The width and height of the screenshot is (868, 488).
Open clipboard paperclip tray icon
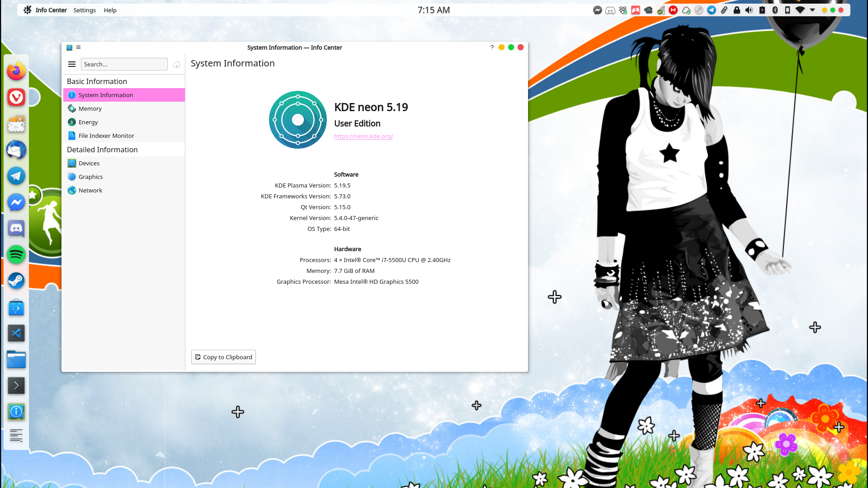coord(724,10)
